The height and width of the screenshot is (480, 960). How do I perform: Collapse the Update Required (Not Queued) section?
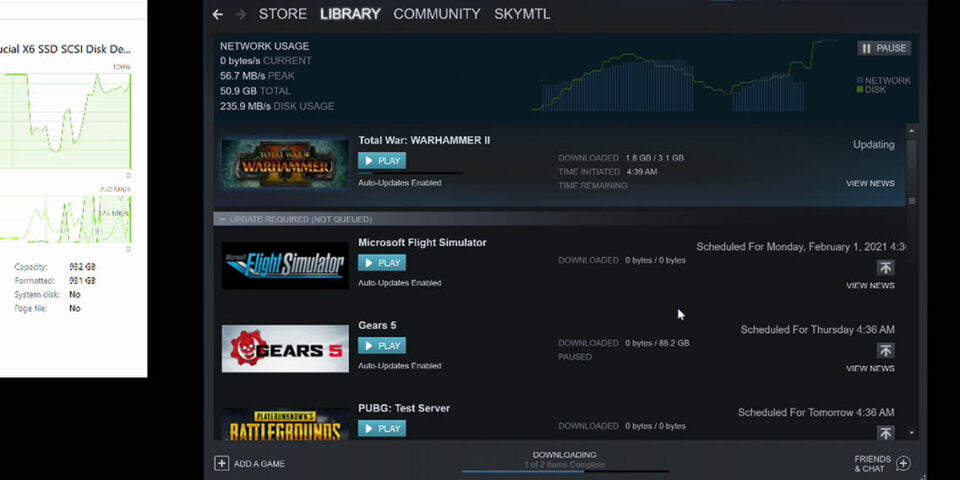coord(222,219)
